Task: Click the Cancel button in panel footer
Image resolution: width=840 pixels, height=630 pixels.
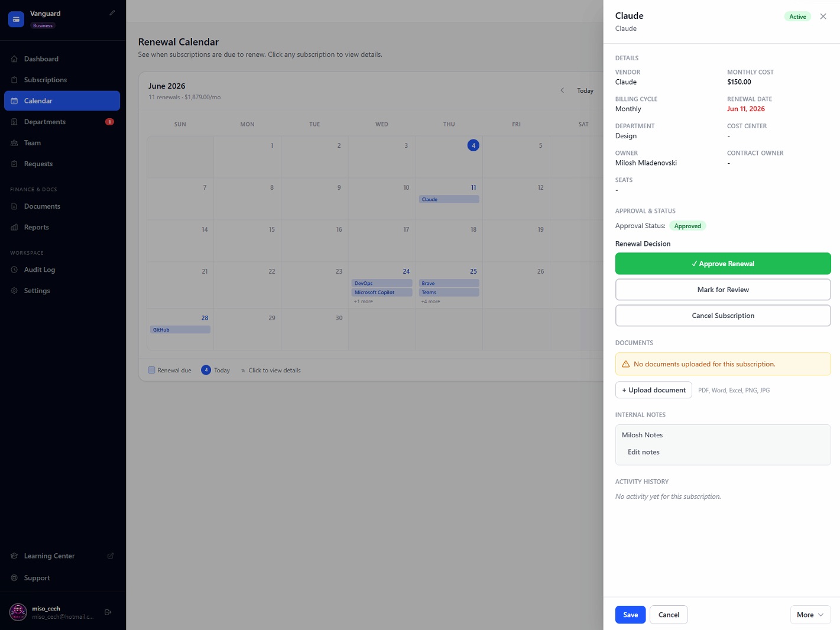Action: [669, 615]
